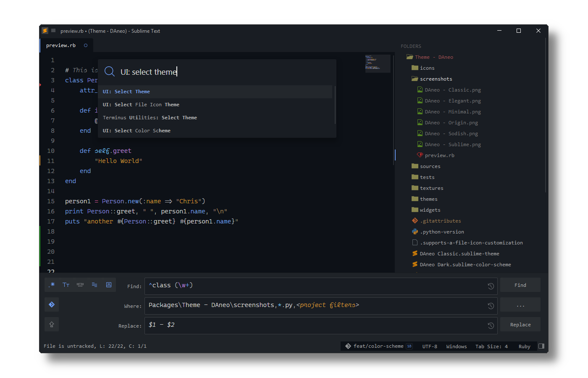588x378 pixels.
Task: Click the Sublime icon for DAneo Classic.sublime-theme
Action: point(415,253)
